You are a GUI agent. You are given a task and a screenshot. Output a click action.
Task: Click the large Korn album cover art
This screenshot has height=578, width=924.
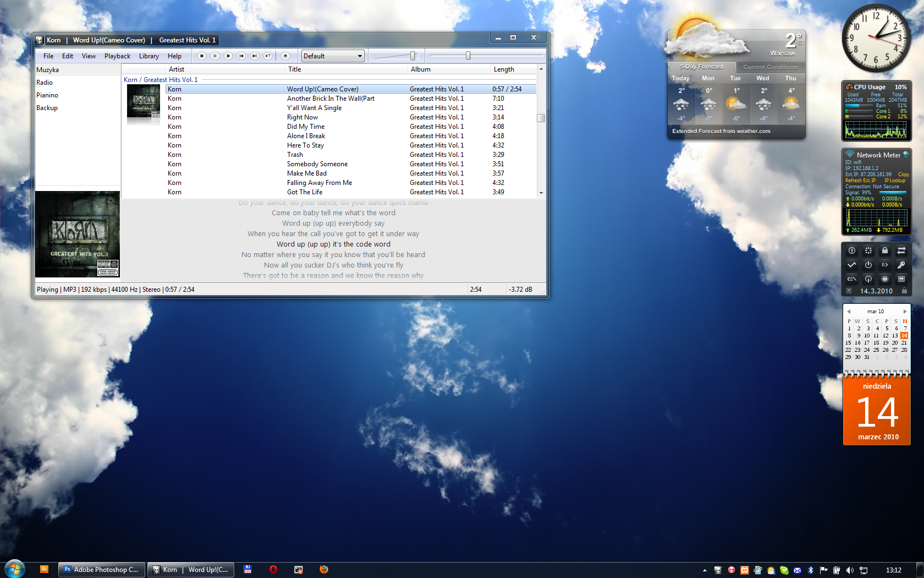pos(78,235)
